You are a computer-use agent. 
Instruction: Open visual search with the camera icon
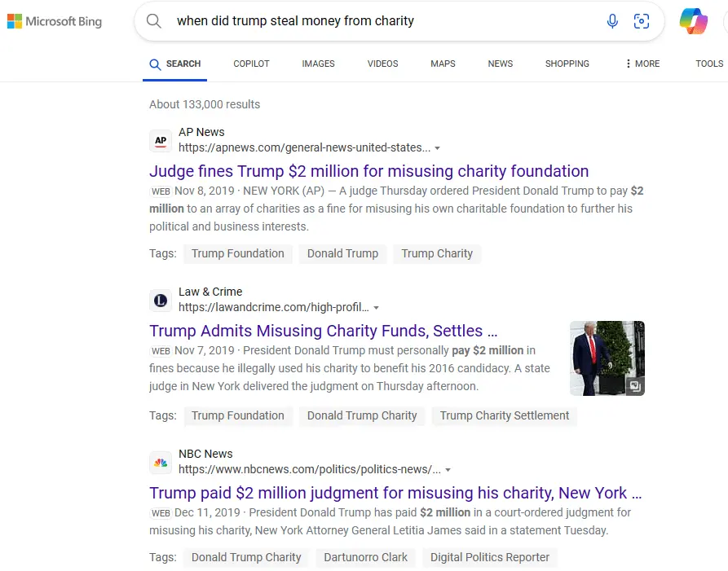[x=642, y=21]
